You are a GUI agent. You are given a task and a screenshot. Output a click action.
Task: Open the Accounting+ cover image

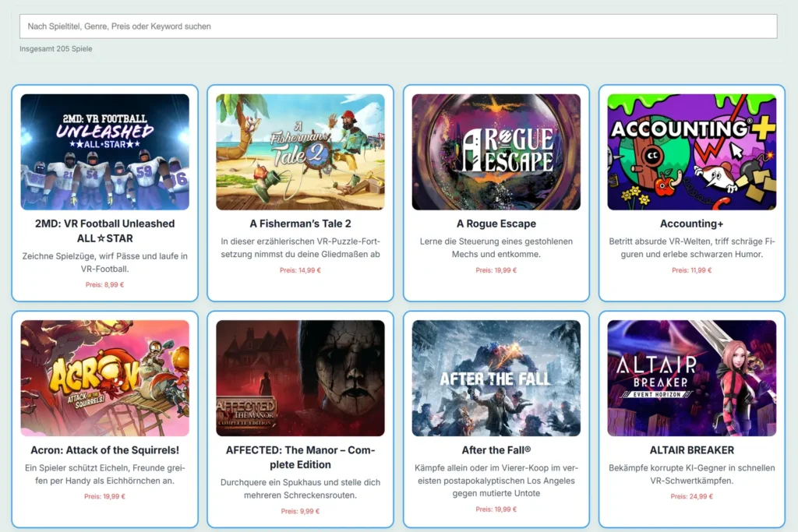coord(692,152)
